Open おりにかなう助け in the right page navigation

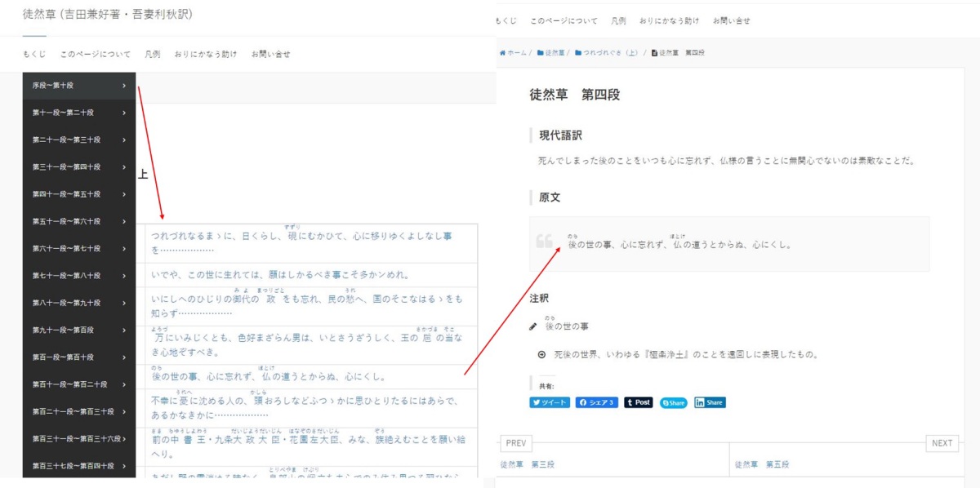(669, 20)
